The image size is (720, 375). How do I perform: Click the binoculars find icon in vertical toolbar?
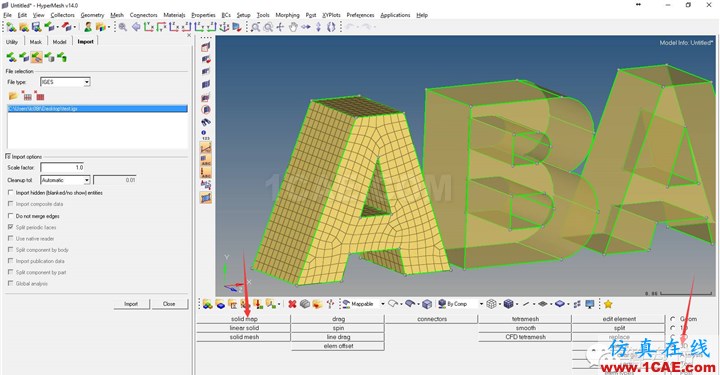pyautogui.click(x=206, y=122)
